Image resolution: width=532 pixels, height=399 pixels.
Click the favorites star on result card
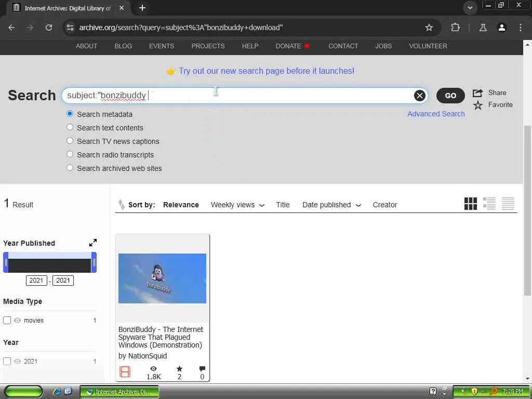(179, 368)
